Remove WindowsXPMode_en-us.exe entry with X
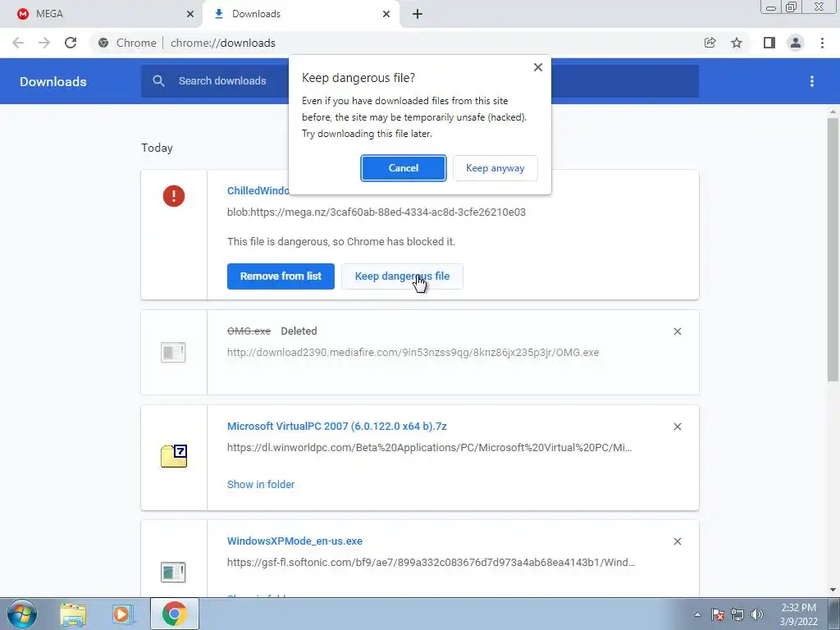 677,541
